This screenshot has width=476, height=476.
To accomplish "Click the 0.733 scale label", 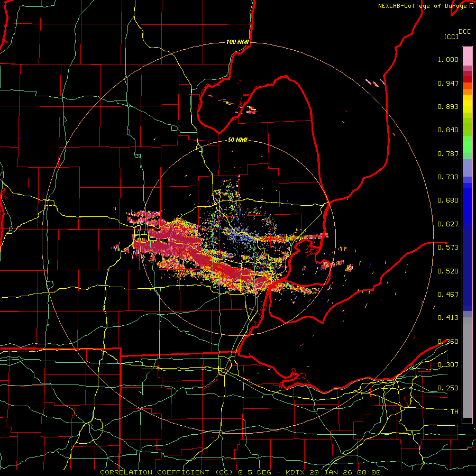I will [x=448, y=177].
